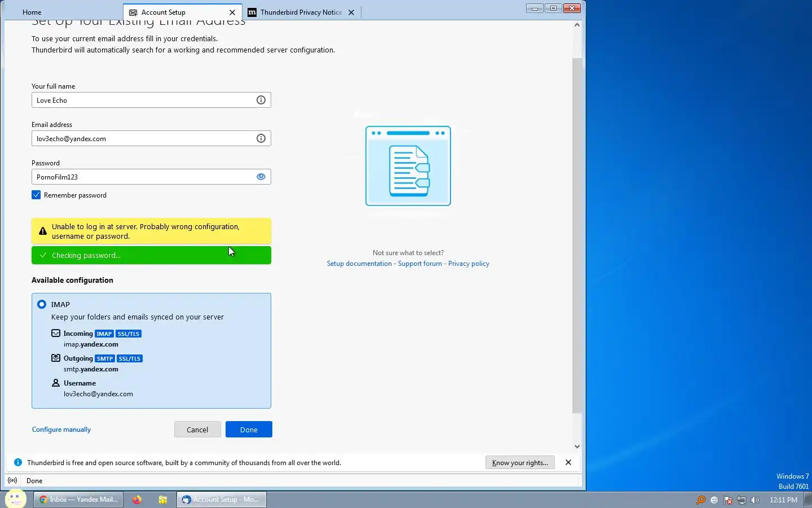The height and width of the screenshot is (508, 812).
Task: Click the Password input field
Action: 151,177
